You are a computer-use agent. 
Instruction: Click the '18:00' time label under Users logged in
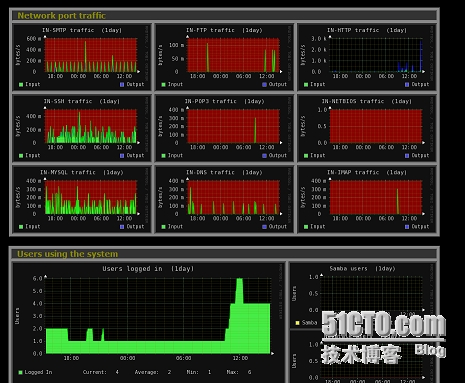pyautogui.click(x=71, y=358)
